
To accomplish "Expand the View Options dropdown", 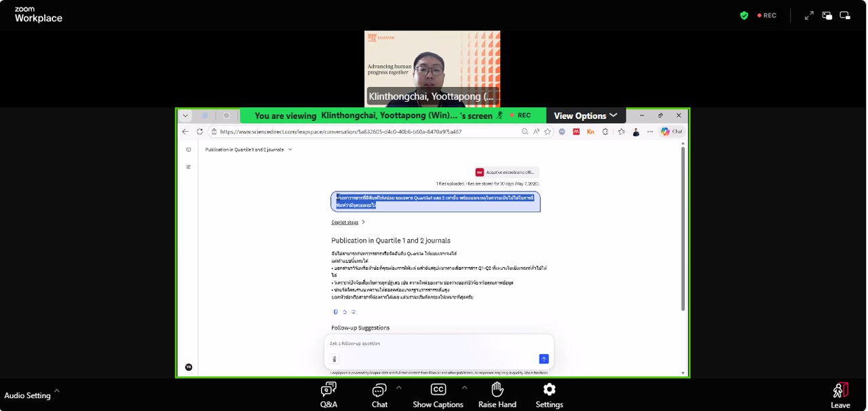I will pyautogui.click(x=585, y=115).
